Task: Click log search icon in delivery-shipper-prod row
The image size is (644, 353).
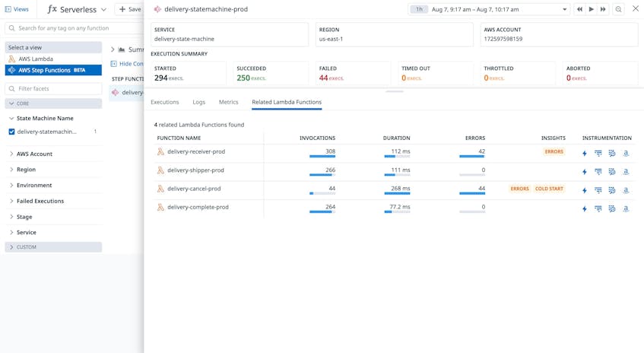Action: [x=612, y=172]
